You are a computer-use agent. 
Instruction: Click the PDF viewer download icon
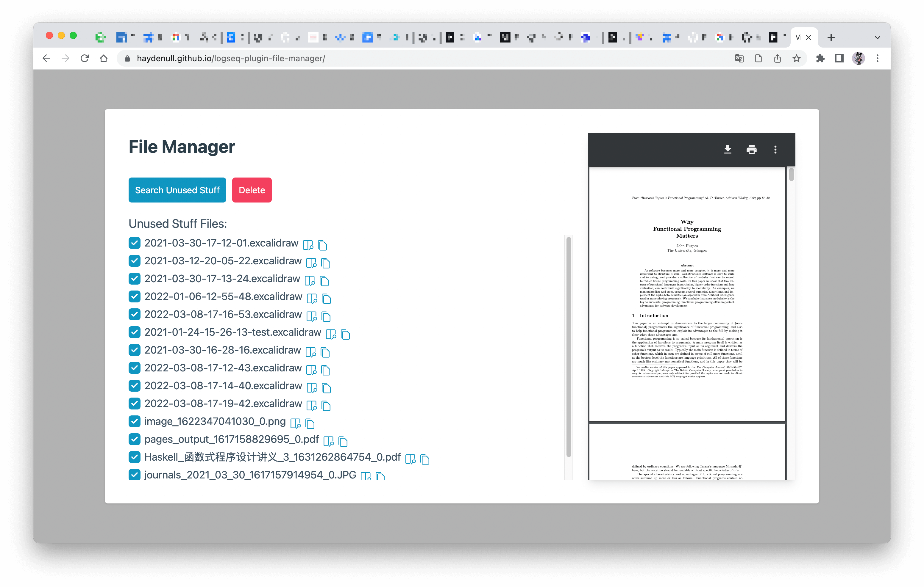[728, 150]
